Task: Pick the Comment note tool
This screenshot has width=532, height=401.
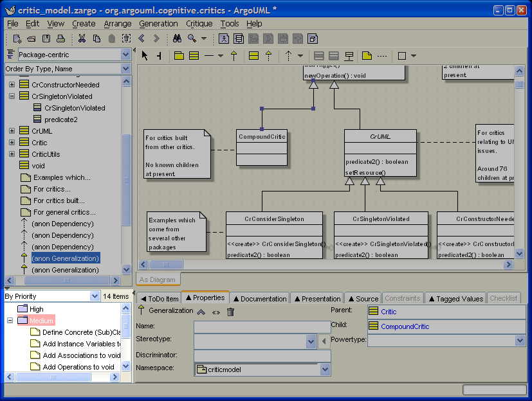Action: coord(367,56)
